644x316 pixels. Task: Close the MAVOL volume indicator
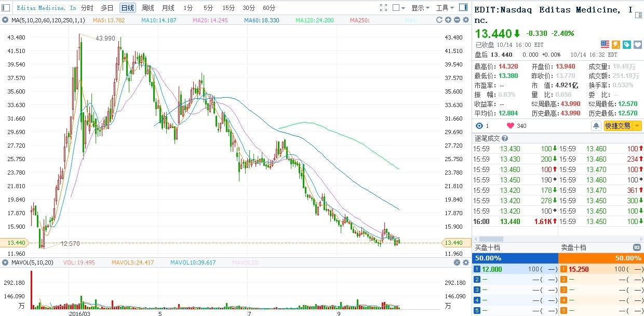tap(457, 262)
